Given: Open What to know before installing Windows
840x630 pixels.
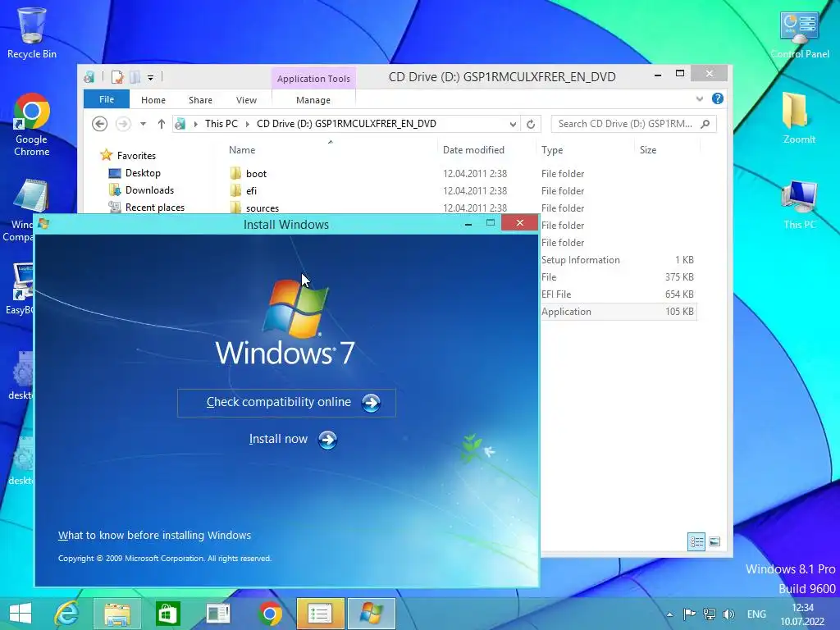Looking at the screenshot, I should coord(154,535).
